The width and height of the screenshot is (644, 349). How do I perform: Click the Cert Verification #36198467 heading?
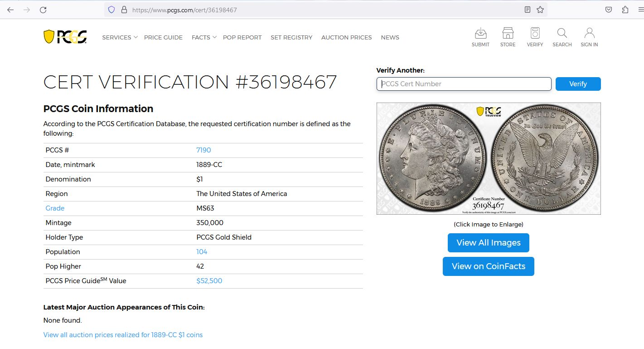[190, 82]
